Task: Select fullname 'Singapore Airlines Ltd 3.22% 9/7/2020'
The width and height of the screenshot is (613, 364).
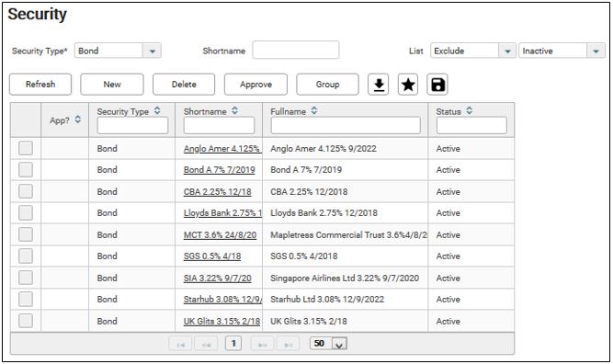Action: 345,278
